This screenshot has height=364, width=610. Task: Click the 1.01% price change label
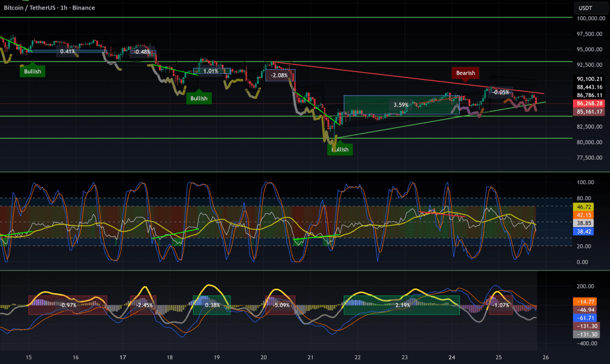coord(211,71)
